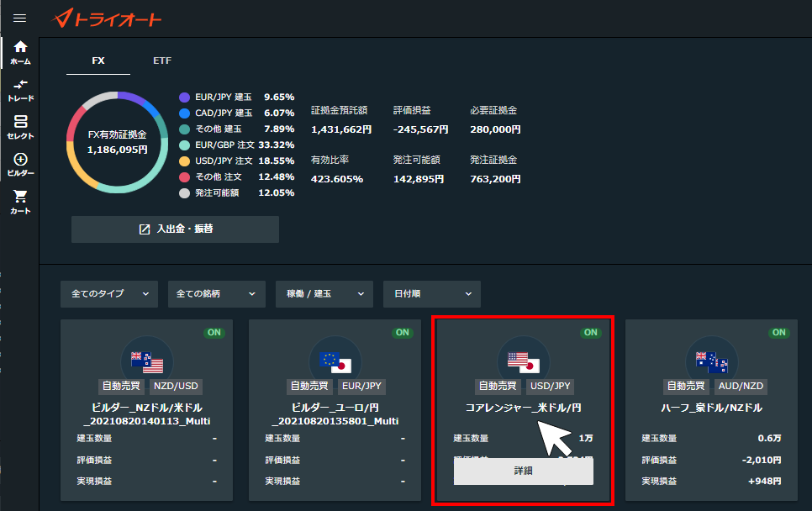812x511 pixels.
Task: Click the AUD/NZD symbol tag
Action: click(x=741, y=387)
